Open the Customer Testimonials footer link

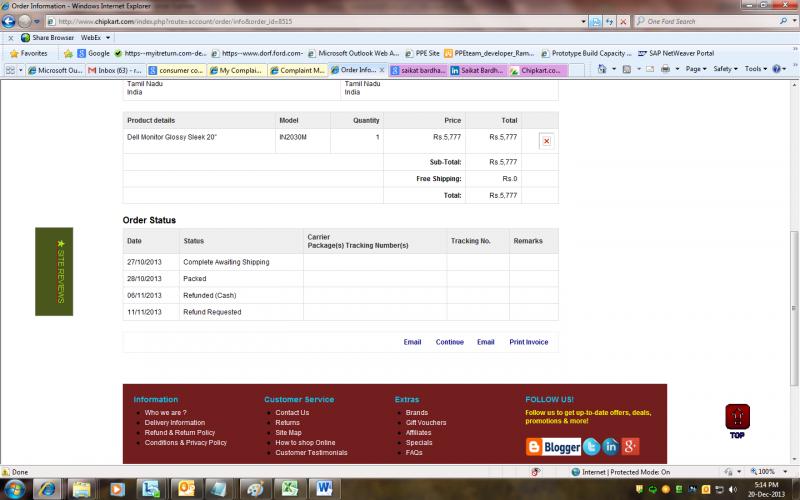311,453
